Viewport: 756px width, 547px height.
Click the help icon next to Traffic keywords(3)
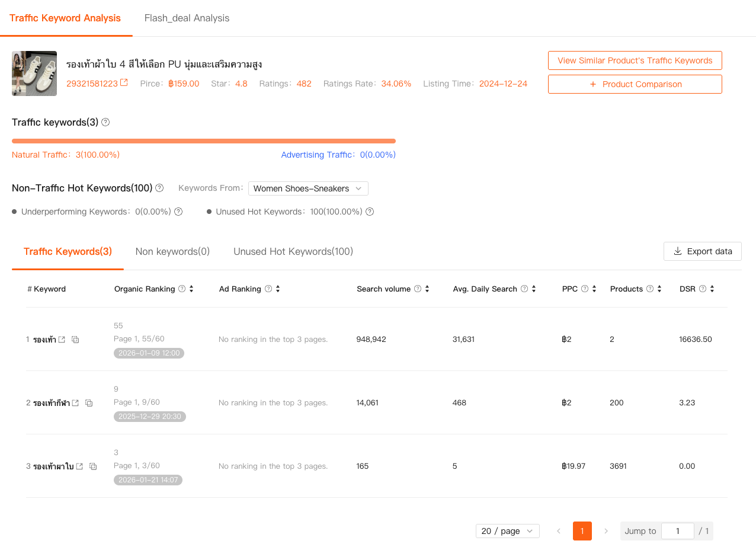click(x=105, y=122)
